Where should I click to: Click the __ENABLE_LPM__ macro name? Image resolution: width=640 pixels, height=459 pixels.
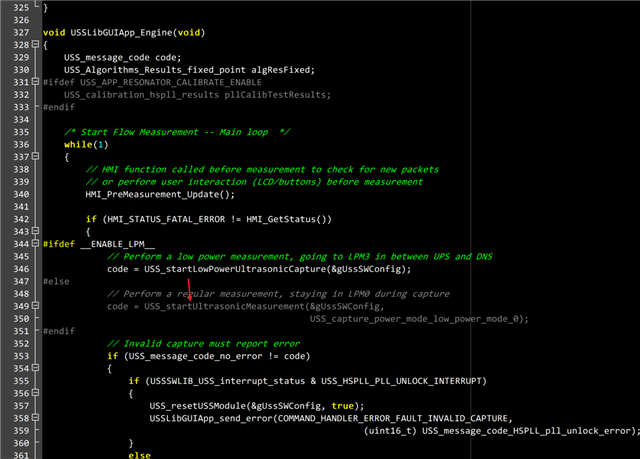point(118,244)
